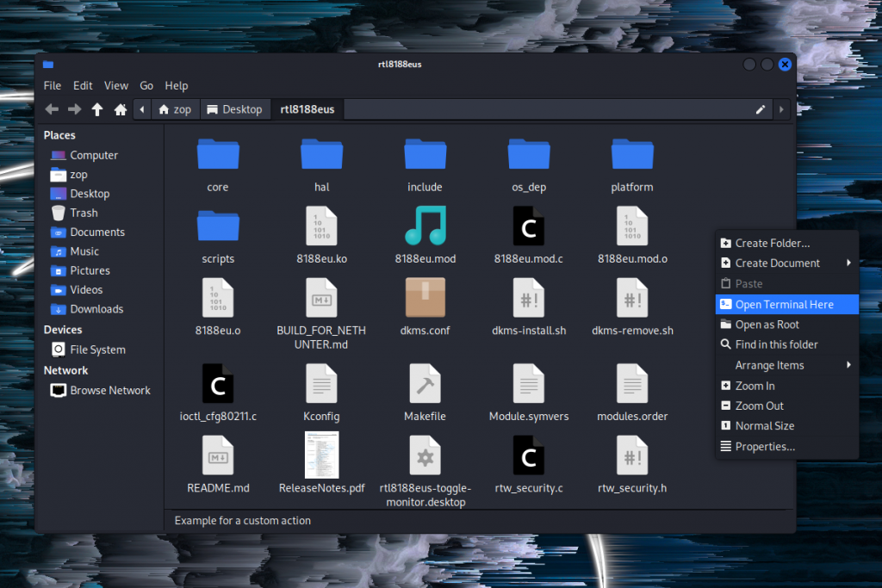
Task: Click the zop path bar button
Action: coord(175,109)
